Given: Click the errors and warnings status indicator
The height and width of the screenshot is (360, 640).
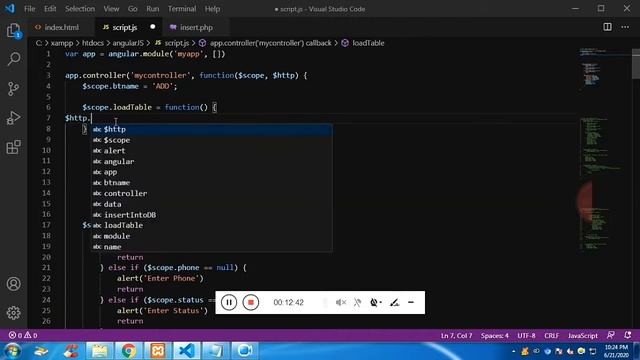Looking at the screenshot, I should coord(23,335).
